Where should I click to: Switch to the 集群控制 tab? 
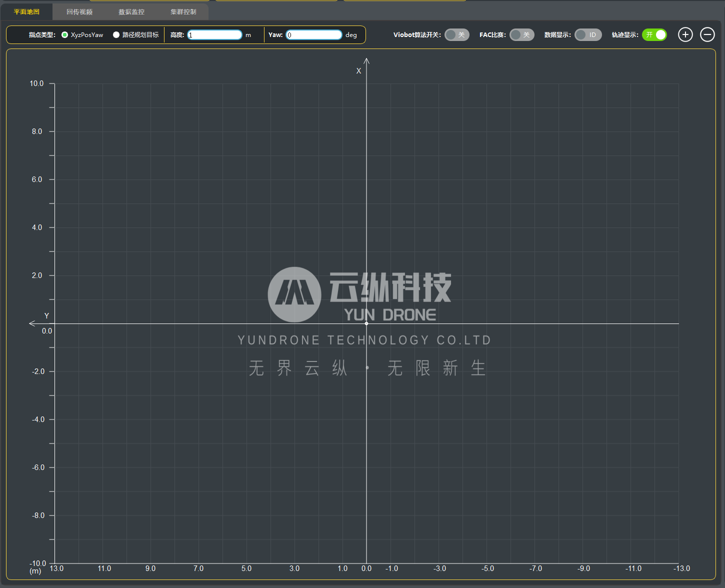tap(183, 11)
